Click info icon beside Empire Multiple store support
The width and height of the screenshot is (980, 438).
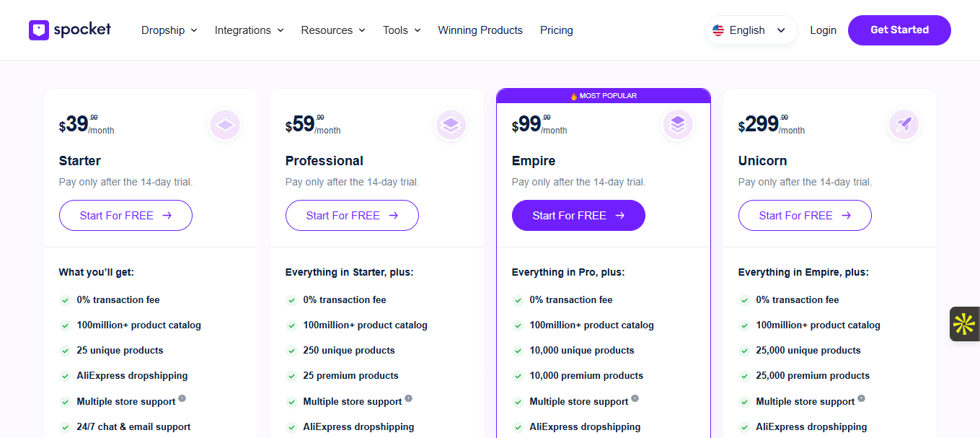pyautogui.click(x=635, y=398)
